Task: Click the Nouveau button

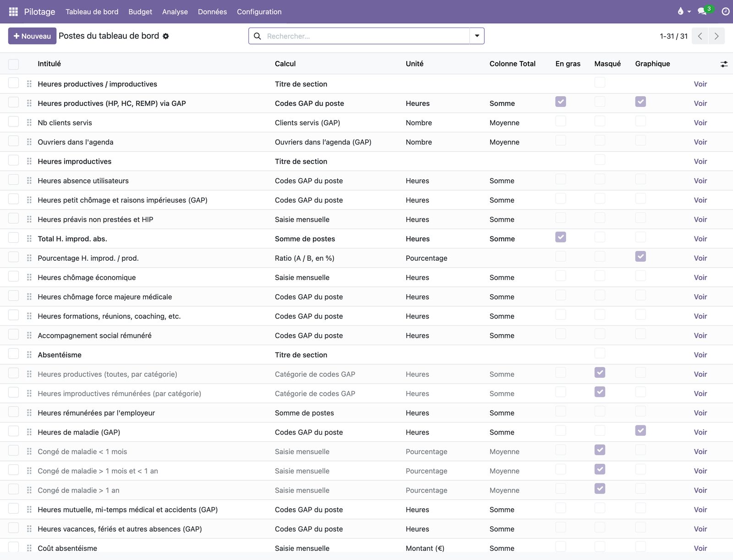Action: (x=32, y=36)
